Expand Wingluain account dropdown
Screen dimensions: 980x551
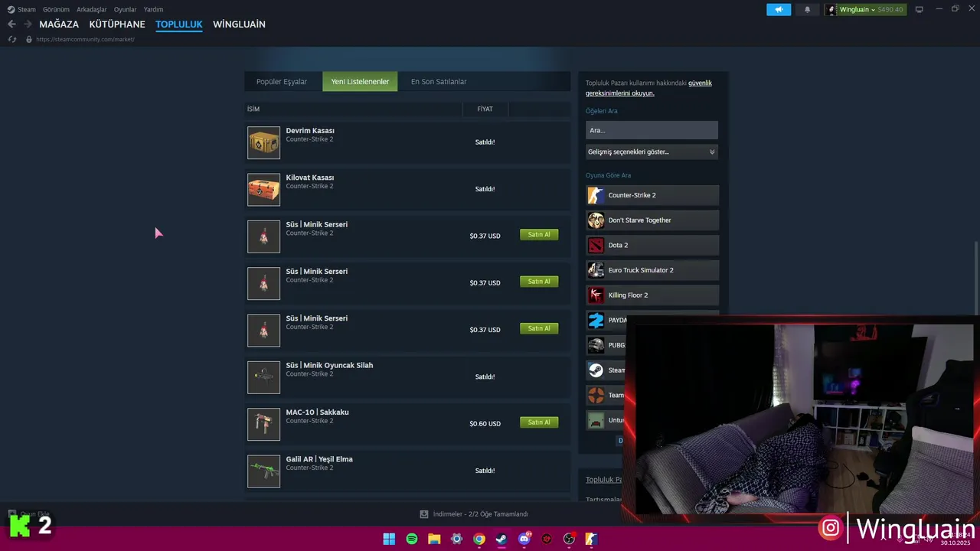coord(873,9)
